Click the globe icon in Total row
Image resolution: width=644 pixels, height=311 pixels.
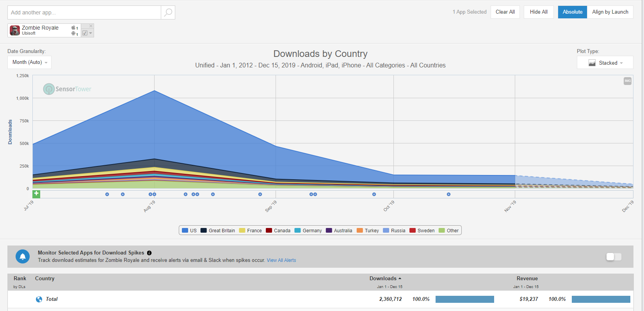coord(39,299)
